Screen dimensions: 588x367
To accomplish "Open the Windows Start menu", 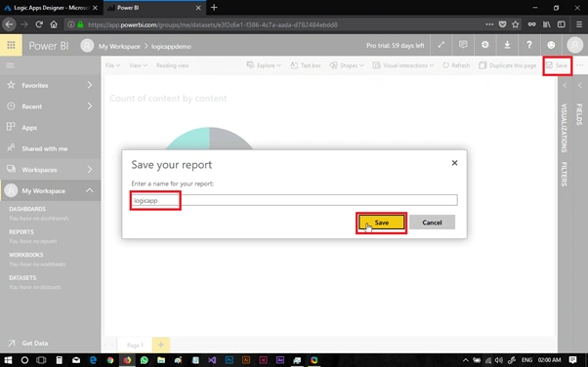I will 8,360.
